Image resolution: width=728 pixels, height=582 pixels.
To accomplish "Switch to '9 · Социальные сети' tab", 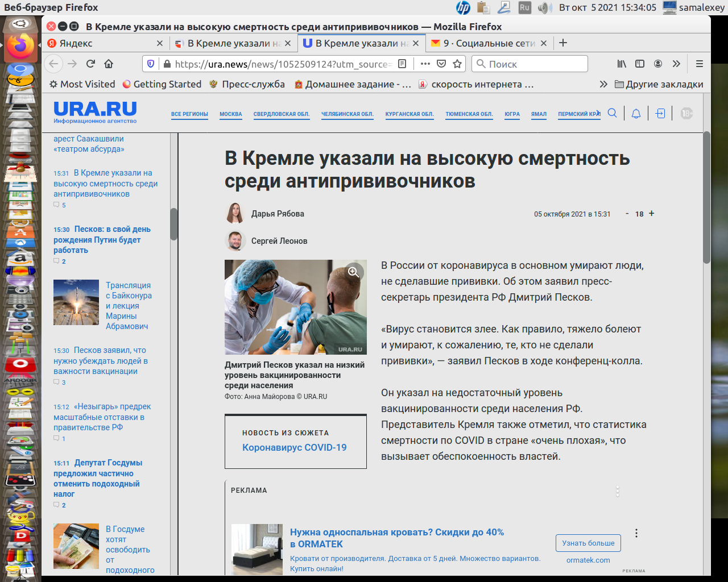I will click(489, 43).
